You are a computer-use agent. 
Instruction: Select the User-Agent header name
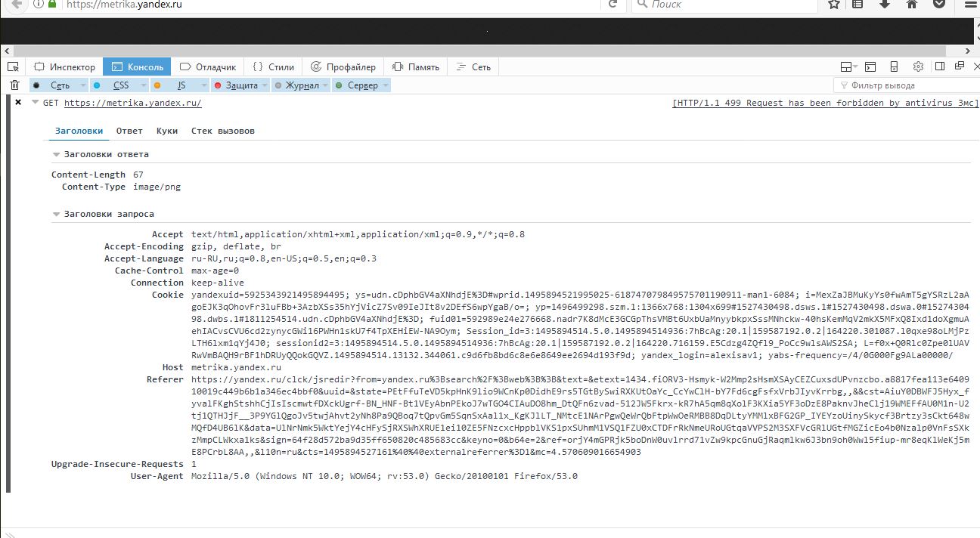coord(157,476)
